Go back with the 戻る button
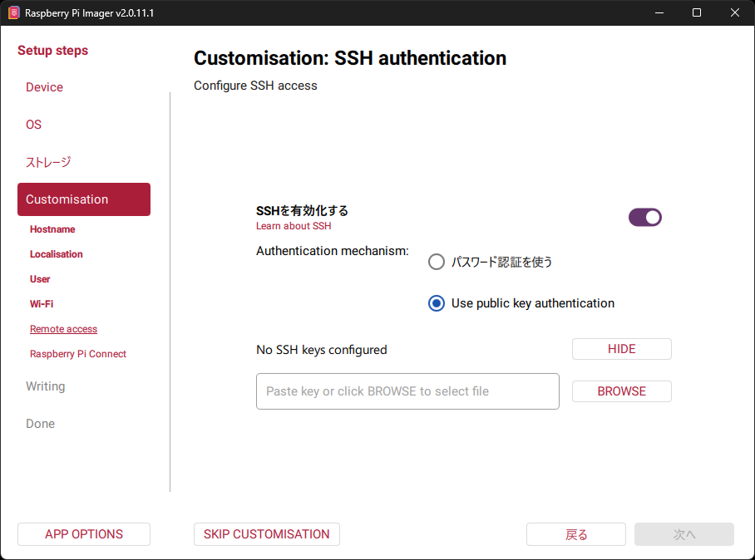 click(576, 534)
